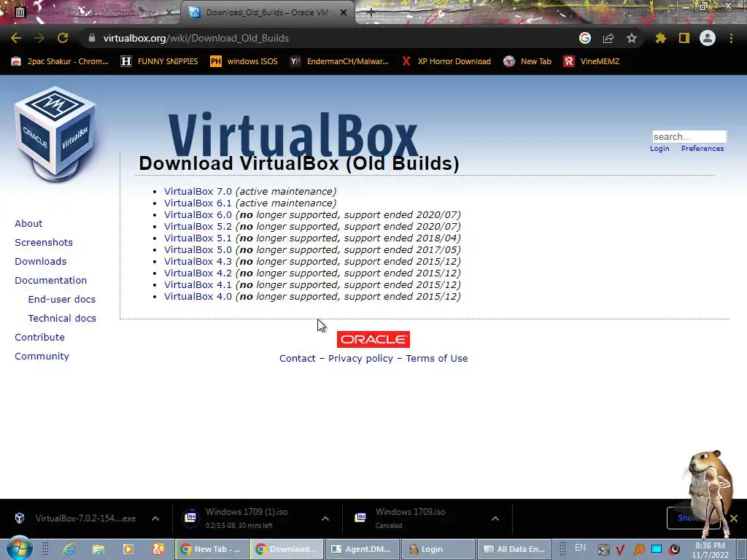Image resolution: width=747 pixels, height=560 pixels.
Task: Reload the current page
Action: pyautogui.click(x=63, y=38)
